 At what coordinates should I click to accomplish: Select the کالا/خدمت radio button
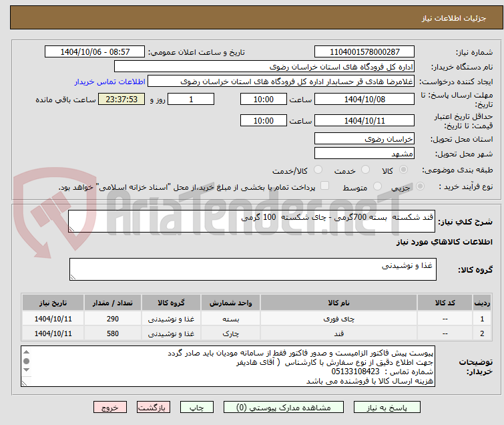pyautogui.click(x=318, y=170)
